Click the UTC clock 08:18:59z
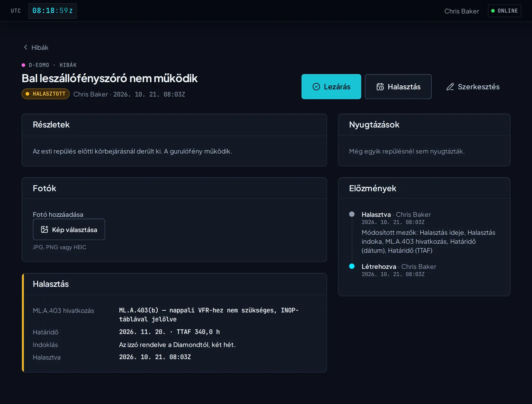 [x=53, y=11]
